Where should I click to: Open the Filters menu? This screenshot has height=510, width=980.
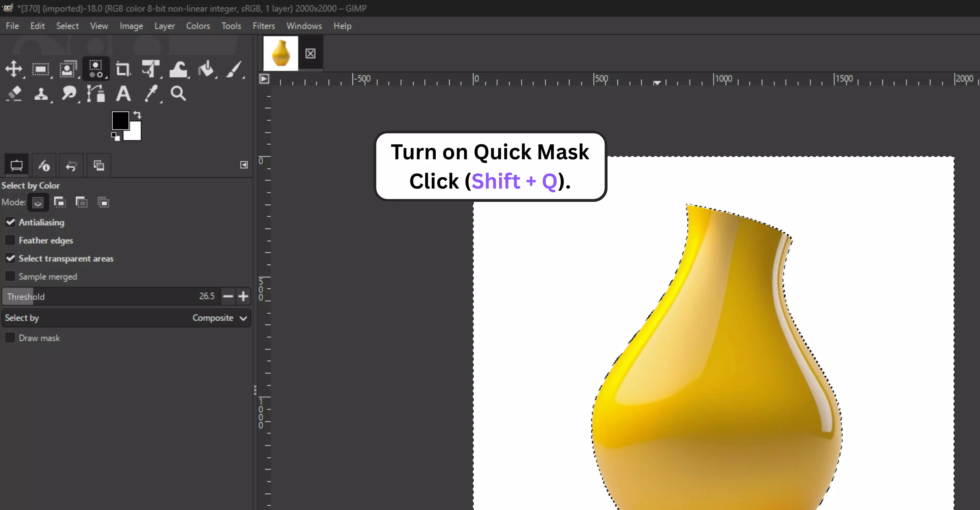point(263,26)
